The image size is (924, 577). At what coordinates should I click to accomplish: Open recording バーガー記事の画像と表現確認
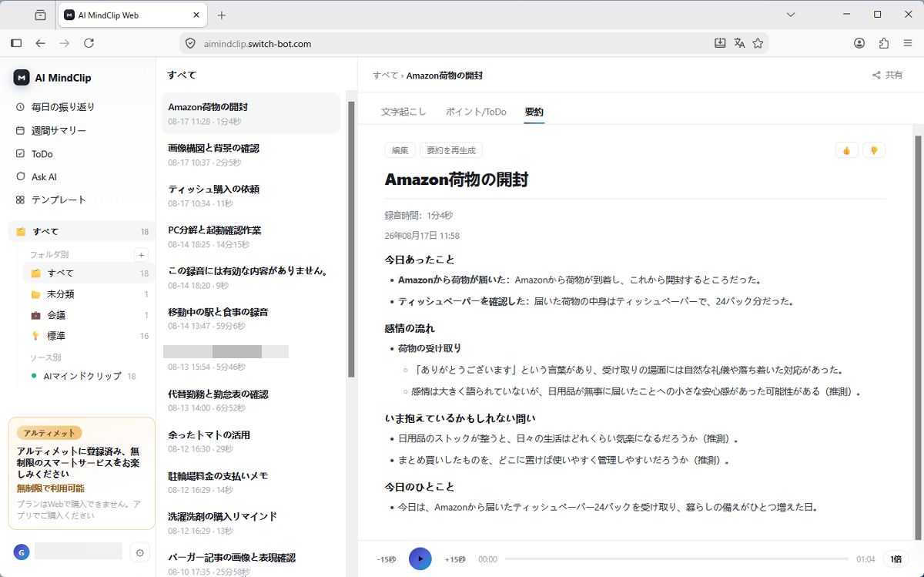tap(251, 563)
